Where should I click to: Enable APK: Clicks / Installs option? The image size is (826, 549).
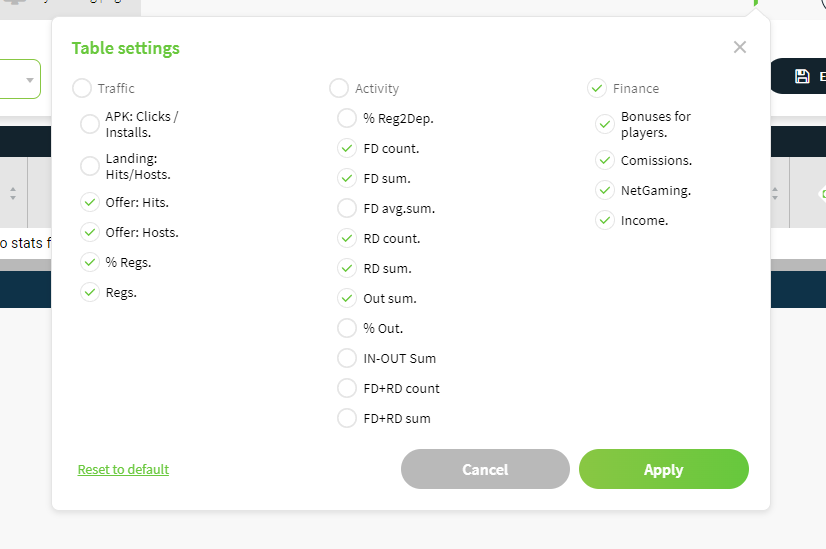[90, 124]
